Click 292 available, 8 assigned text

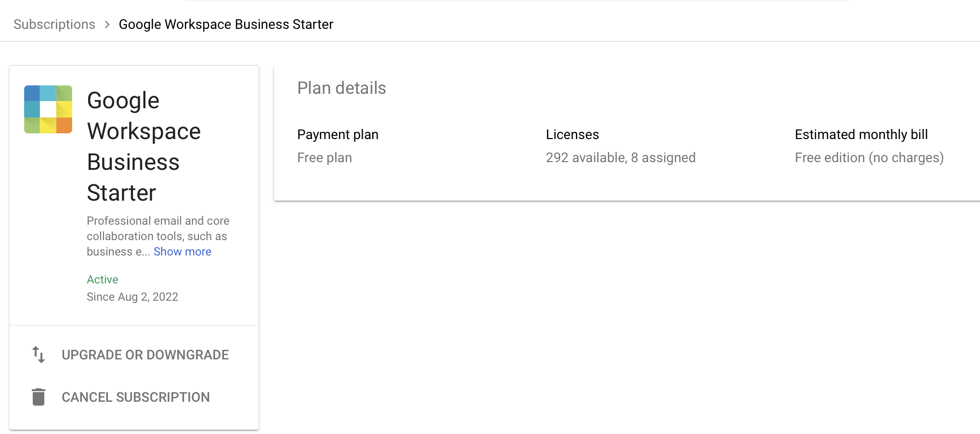(621, 158)
